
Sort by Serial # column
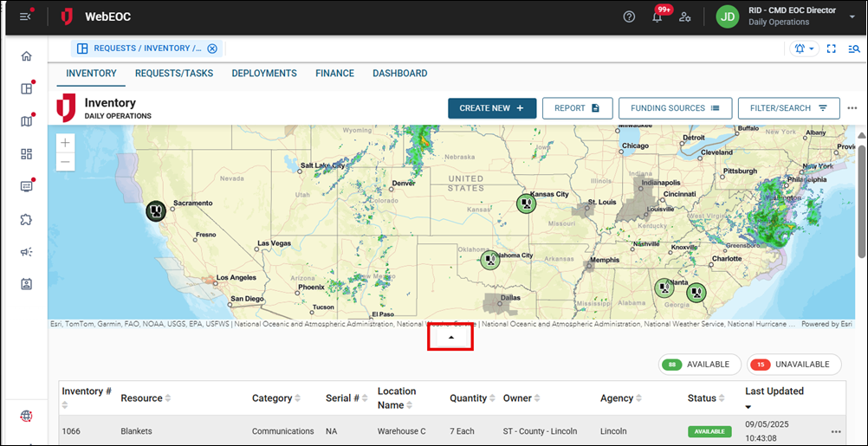[347, 398]
